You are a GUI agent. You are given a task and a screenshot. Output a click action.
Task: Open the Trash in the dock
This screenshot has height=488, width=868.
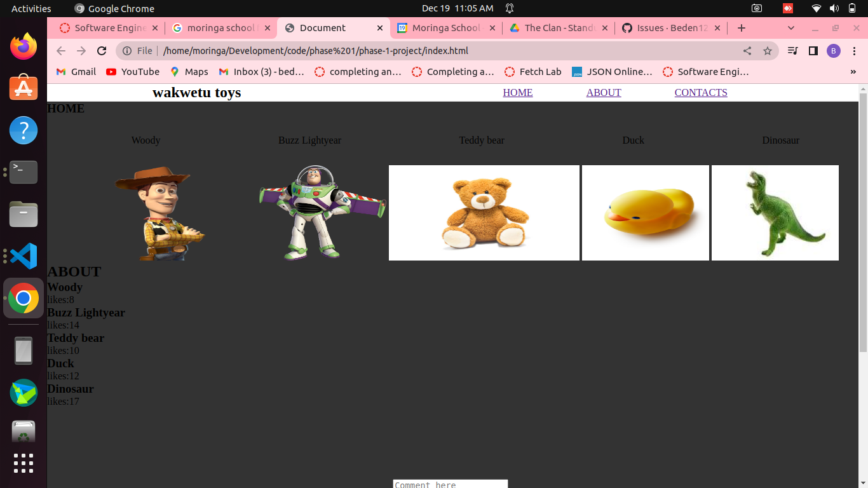tap(24, 431)
